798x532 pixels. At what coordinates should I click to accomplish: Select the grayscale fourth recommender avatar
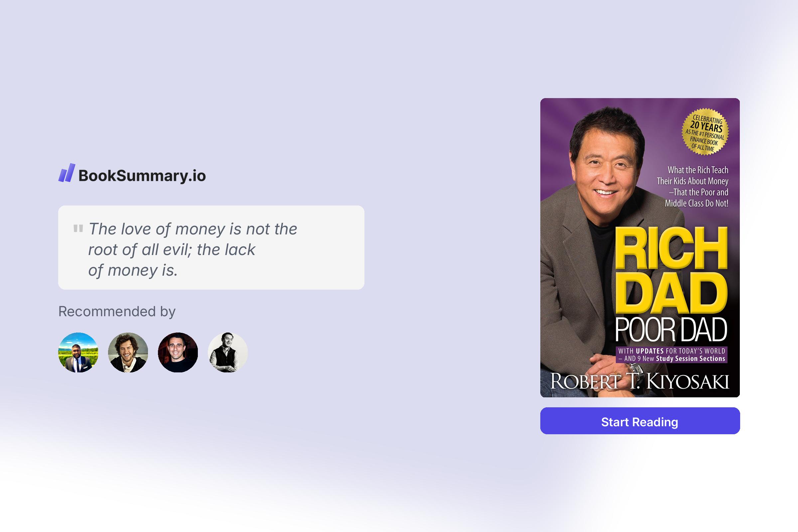[x=228, y=352]
